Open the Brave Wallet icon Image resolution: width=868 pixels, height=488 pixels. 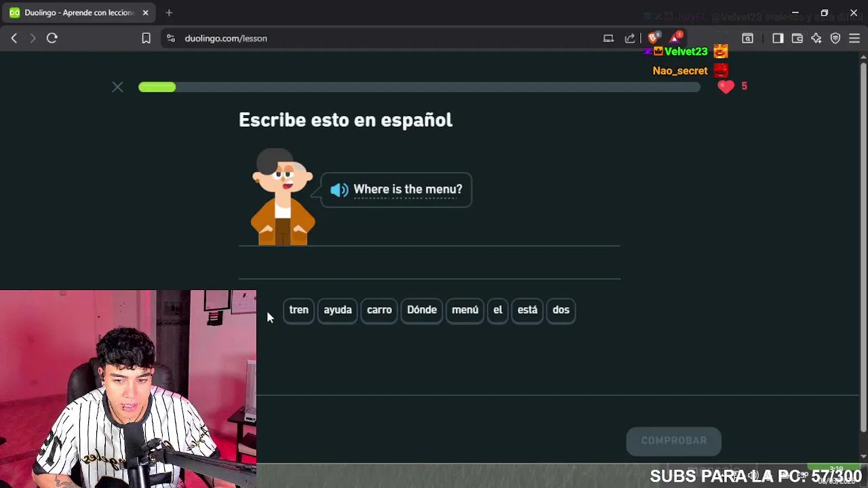(797, 39)
